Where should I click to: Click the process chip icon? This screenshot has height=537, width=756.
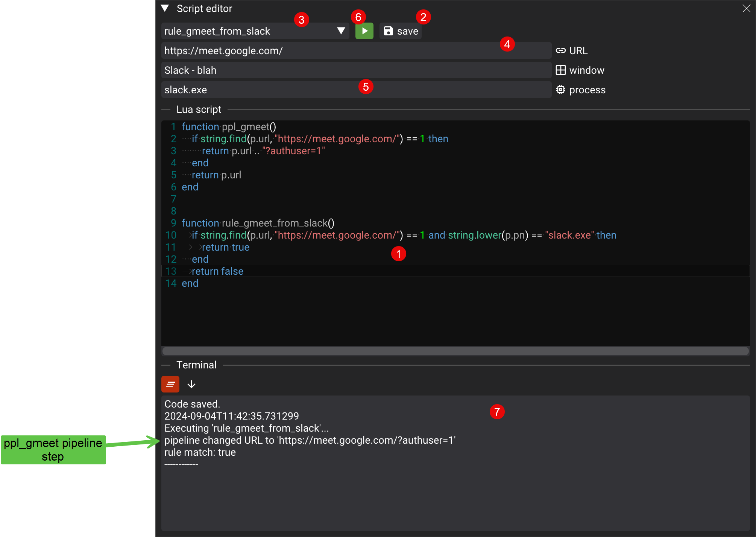[x=560, y=90]
